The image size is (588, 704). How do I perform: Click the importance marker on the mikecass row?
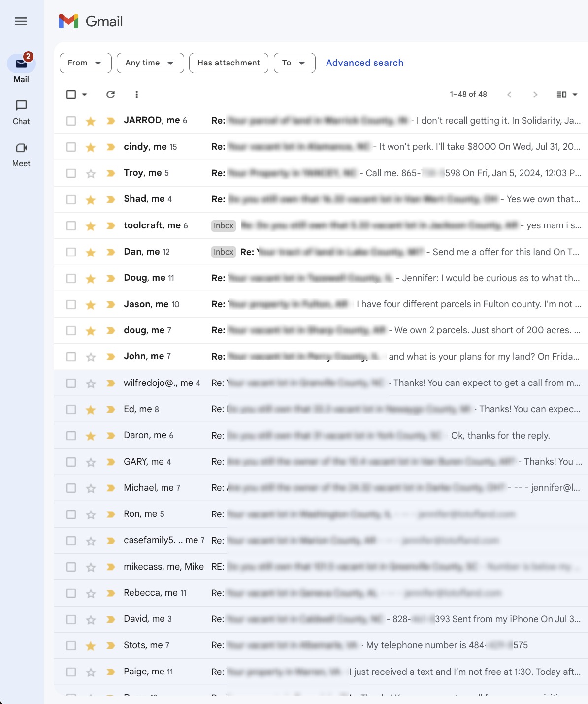(x=111, y=567)
